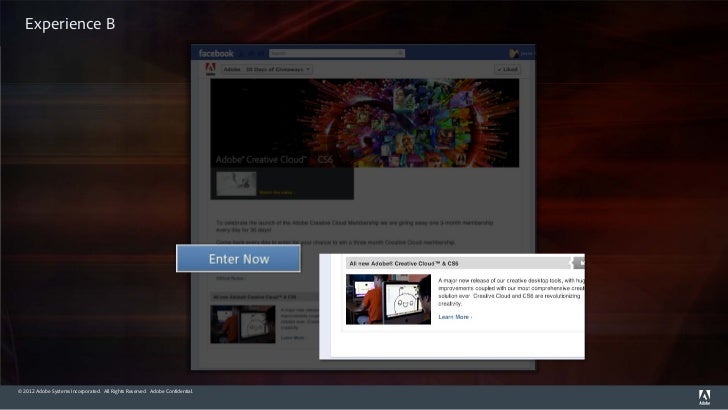The width and height of the screenshot is (728, 410).
Task: Toggle the Liked button
Action: (x=507, y=69)
